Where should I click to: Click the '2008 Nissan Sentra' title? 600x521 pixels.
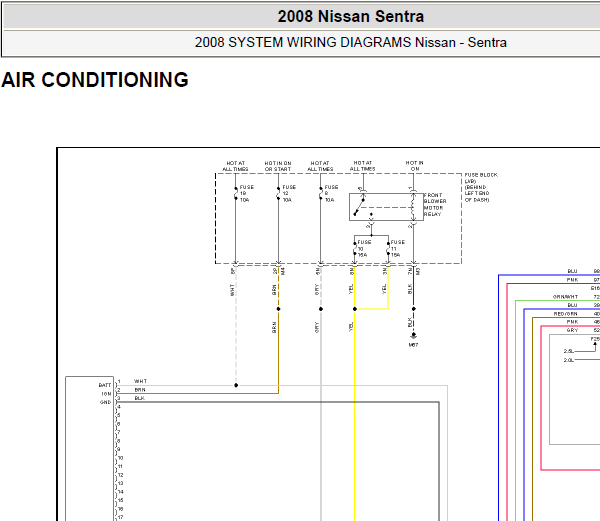click(351, 16)
